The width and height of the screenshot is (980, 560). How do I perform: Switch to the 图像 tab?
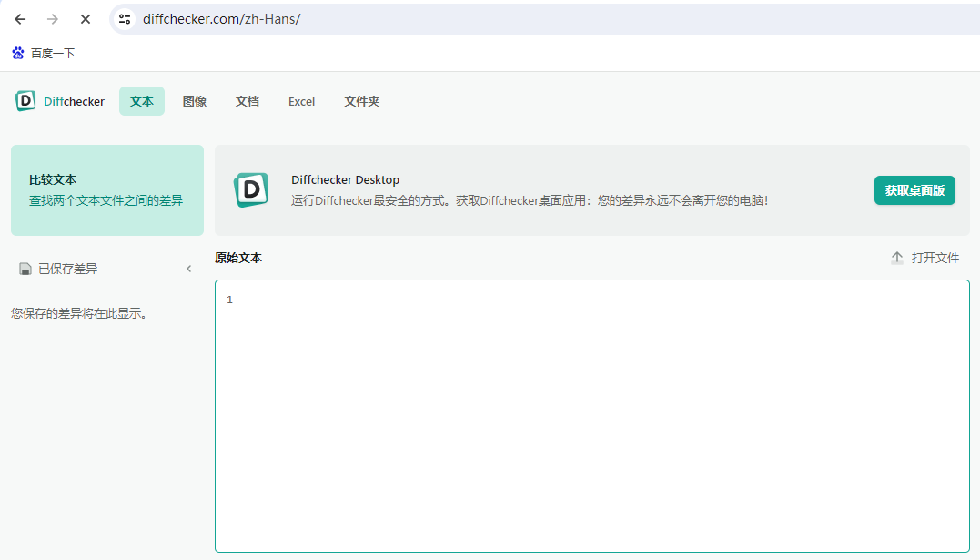195,101
